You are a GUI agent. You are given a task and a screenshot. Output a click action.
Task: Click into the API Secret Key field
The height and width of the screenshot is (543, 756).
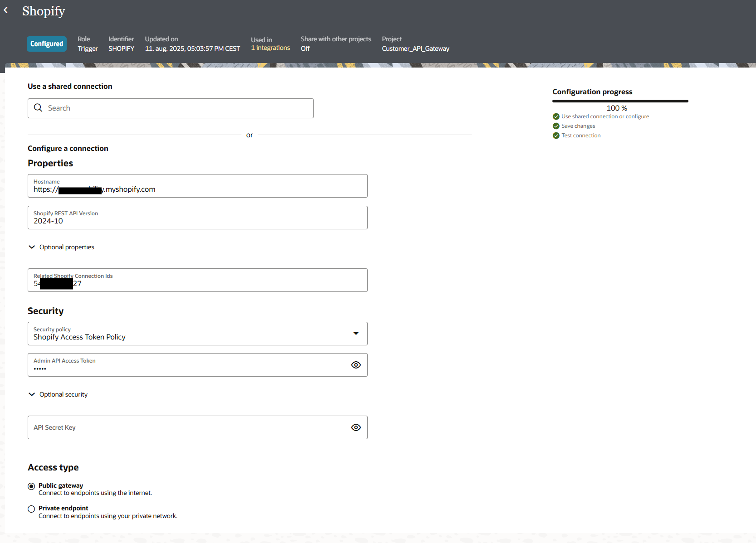pyautogui.click(x=198, y=427)
